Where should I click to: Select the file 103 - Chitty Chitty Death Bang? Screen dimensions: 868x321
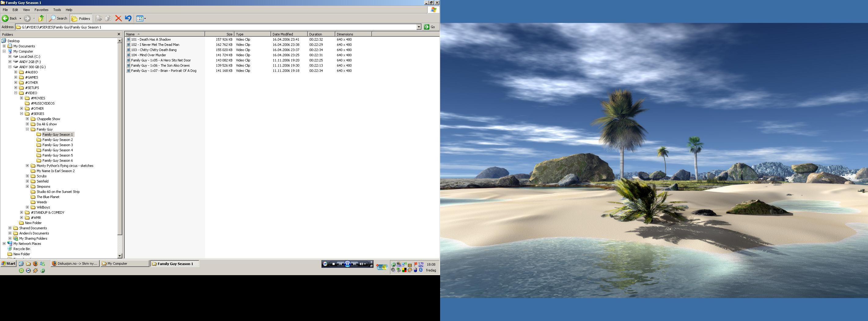[x=154, y=50]
